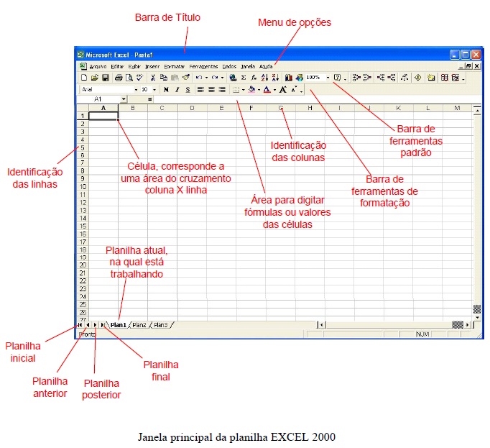Redo the last undone action
The width and height of the screenshot is (490, 448).
point(214,78)
